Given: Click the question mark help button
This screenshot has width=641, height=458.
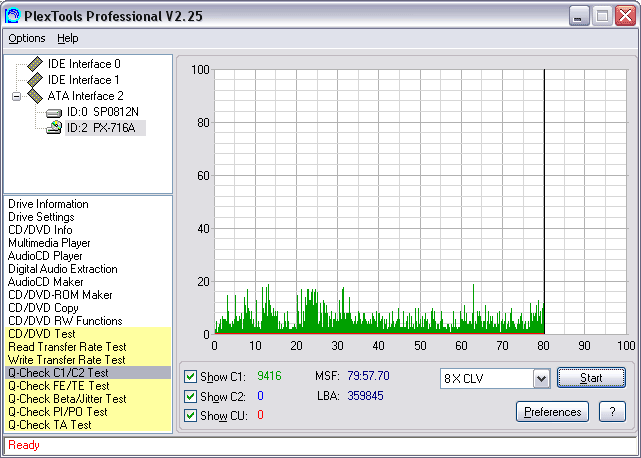Looking at the screenshot, I should (x=612, y=412).
